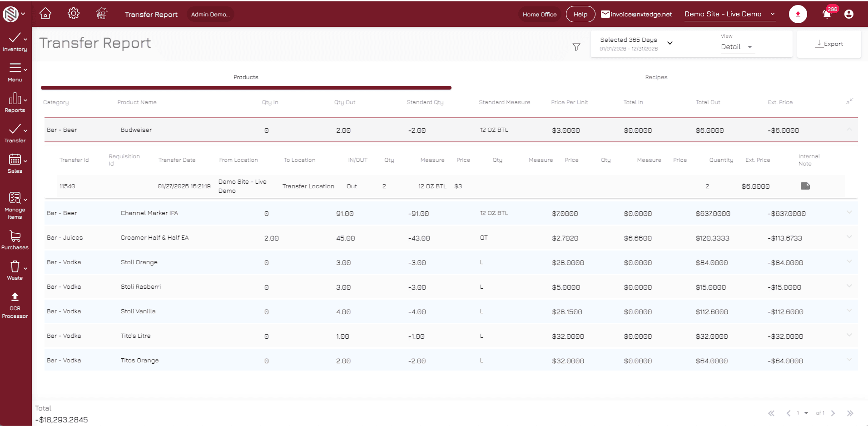Click the $28.1500 price per unit
Viewport: 868px width, 426px height.
[x=567, y=311]
